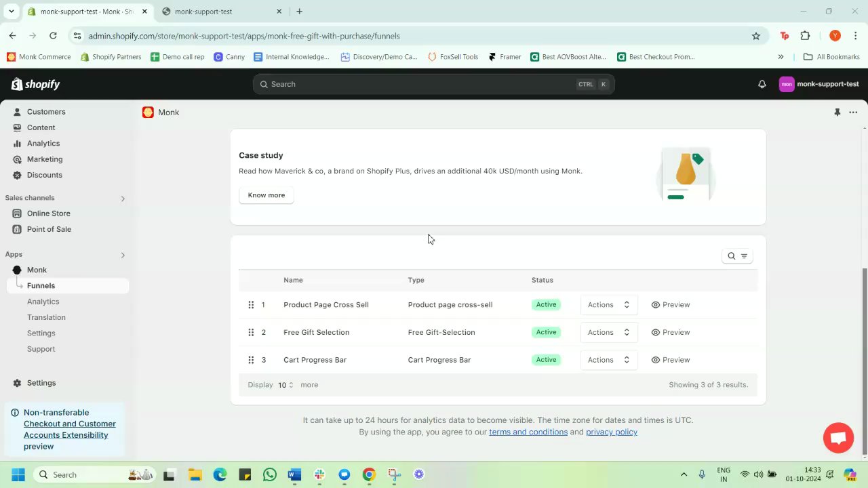
Task: Grab drag handle for Cart Progress Bar row
Action: click(251, 360)
